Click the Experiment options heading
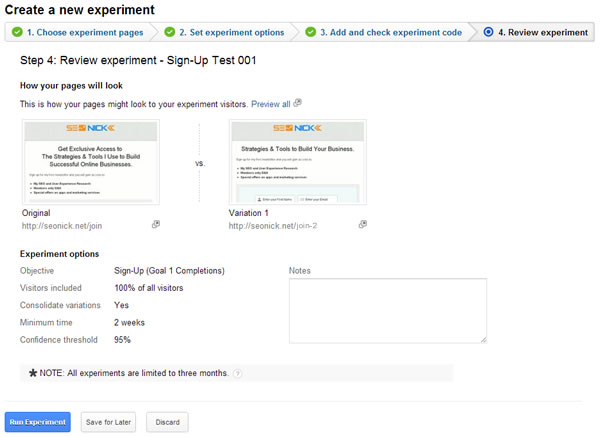Image resolution: width=600 pixels, height=437 pixels. pos(59,254)
